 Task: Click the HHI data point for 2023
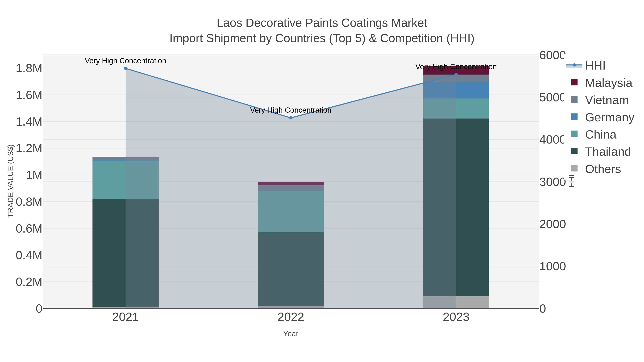[456, 74]
